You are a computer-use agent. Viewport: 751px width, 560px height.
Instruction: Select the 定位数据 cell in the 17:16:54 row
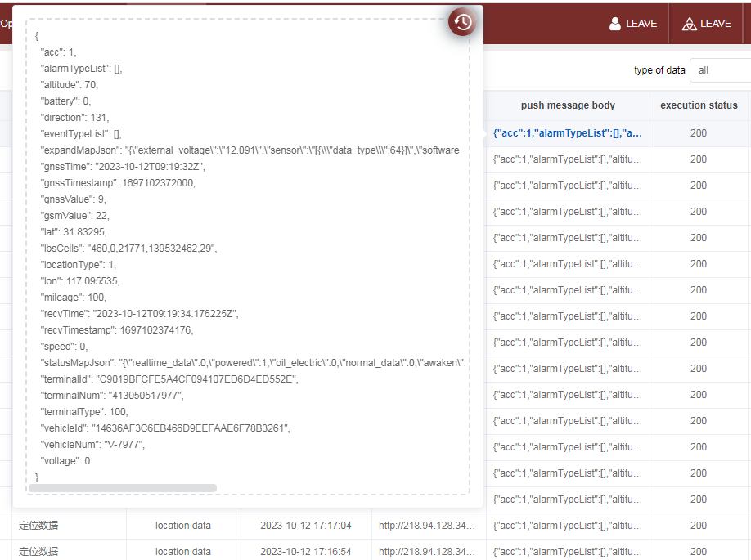(x=38, y=552)
